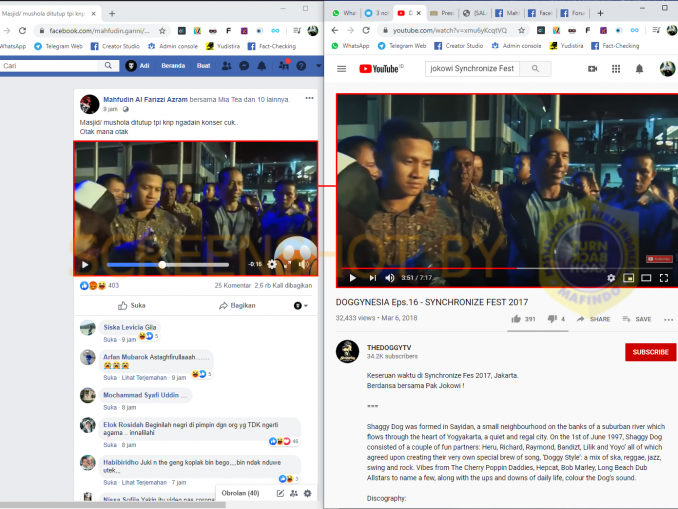Viewport: 678px width, 509px height.
Task: Open Adi profile in Facebook top bar
Action: coord(138,66)
